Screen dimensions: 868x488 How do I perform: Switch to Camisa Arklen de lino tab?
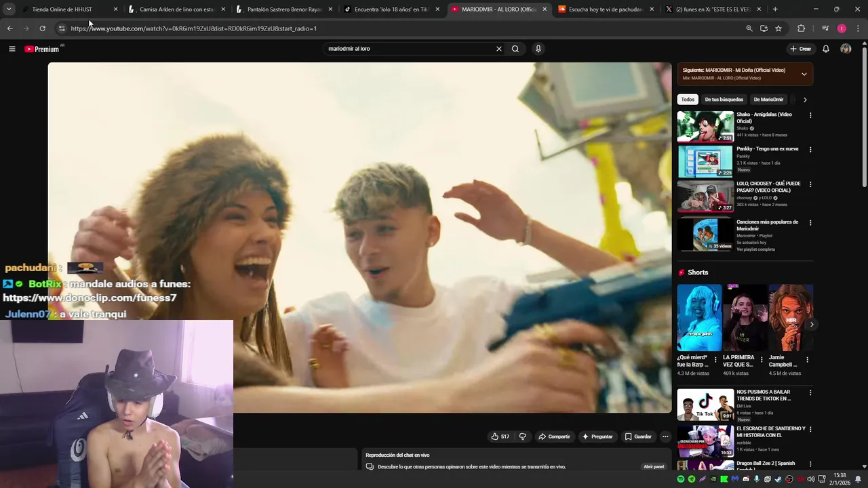(x=176, y=9)
